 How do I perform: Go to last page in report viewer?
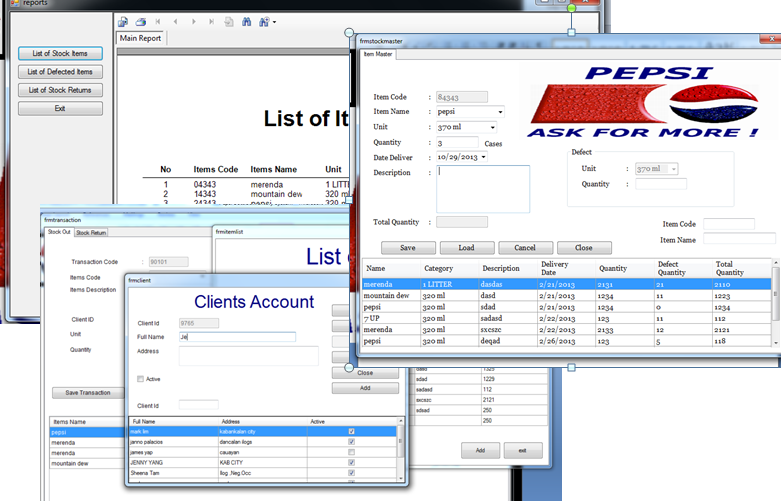click(x=211, y=22)
